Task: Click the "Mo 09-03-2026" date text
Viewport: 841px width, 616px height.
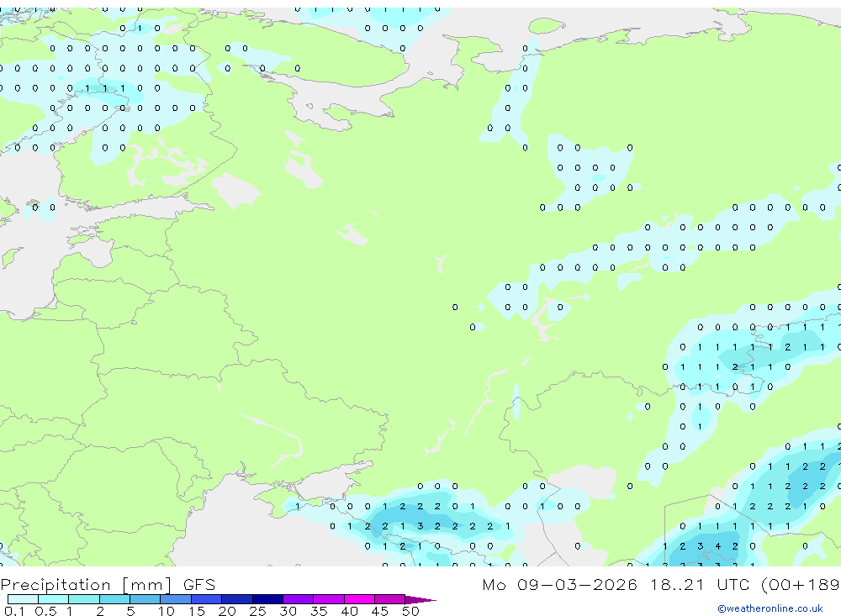Action: coord(559,584)
